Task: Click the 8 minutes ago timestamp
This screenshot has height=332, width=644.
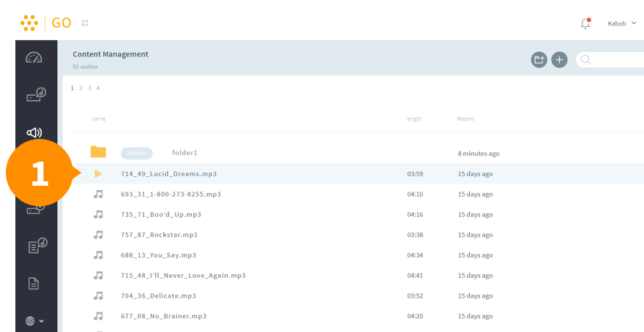Action: pyautogui.click(x=479, y=154)
